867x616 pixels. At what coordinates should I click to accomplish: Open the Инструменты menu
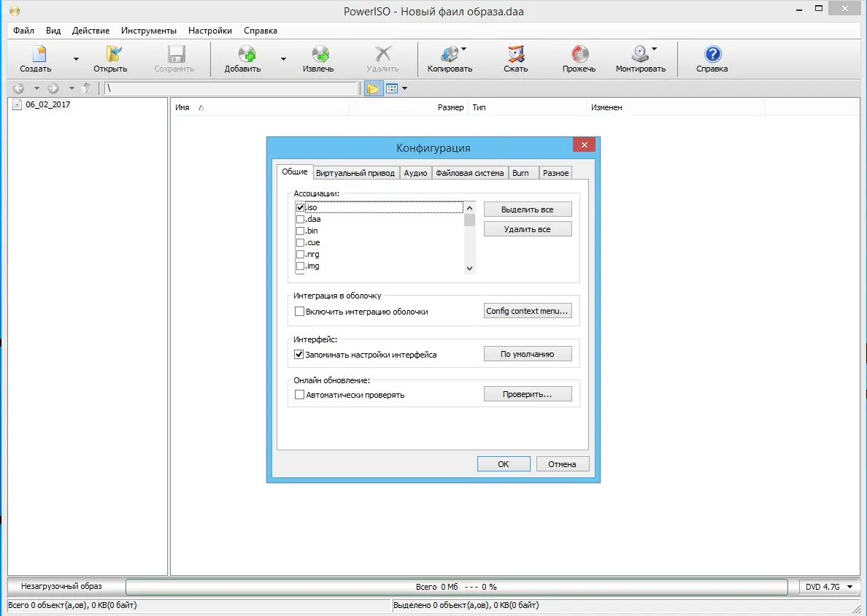149,31
